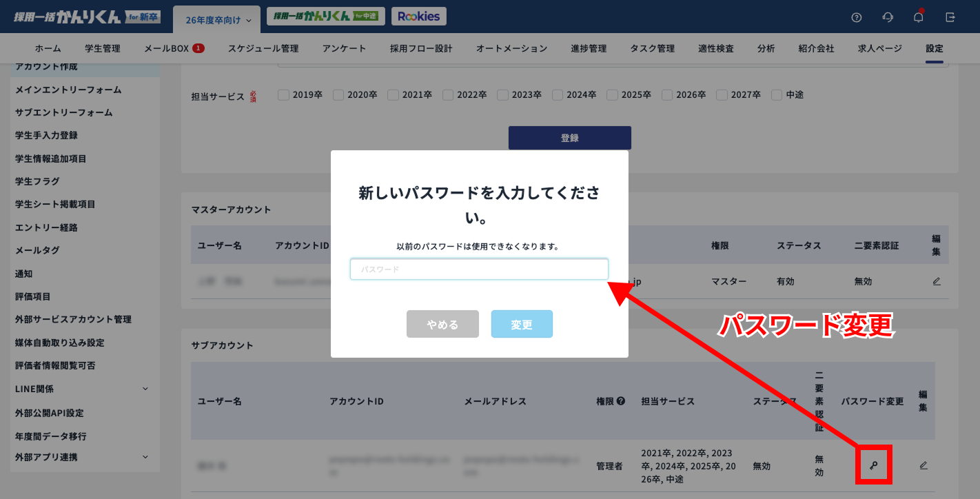Cancel the dialog via the やめる button
The image size is (980, 499).
[442, 323]
